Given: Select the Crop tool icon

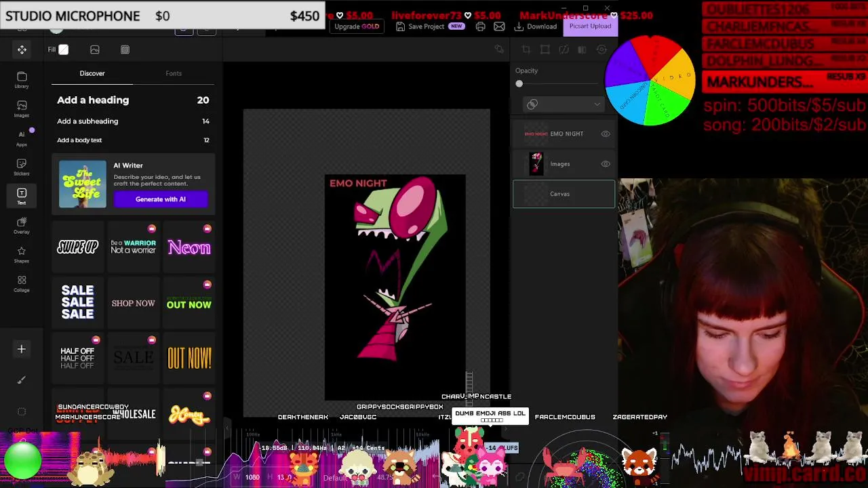Looking at the screenshot, I should (x=526, y=49).
